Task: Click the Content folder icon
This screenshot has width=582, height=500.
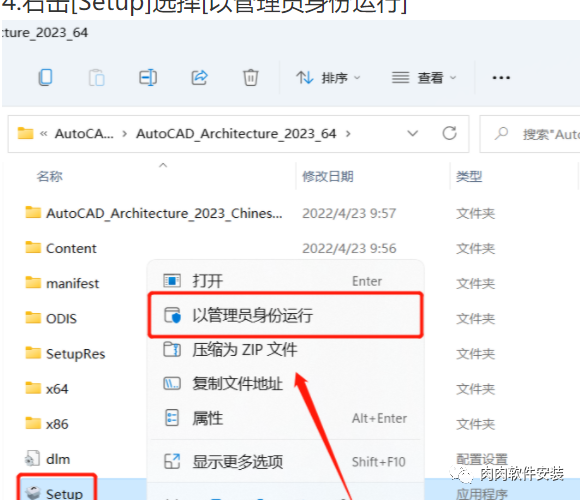Action: [33, 247]
